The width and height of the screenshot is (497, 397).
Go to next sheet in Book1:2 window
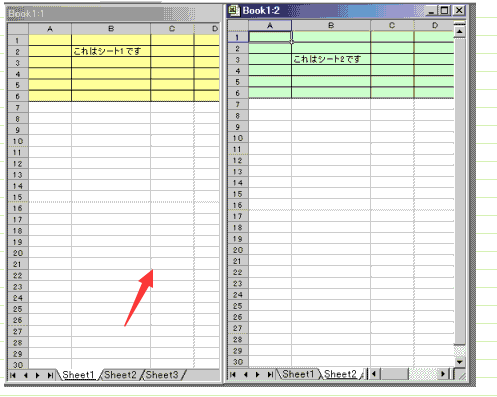point(258,374)
